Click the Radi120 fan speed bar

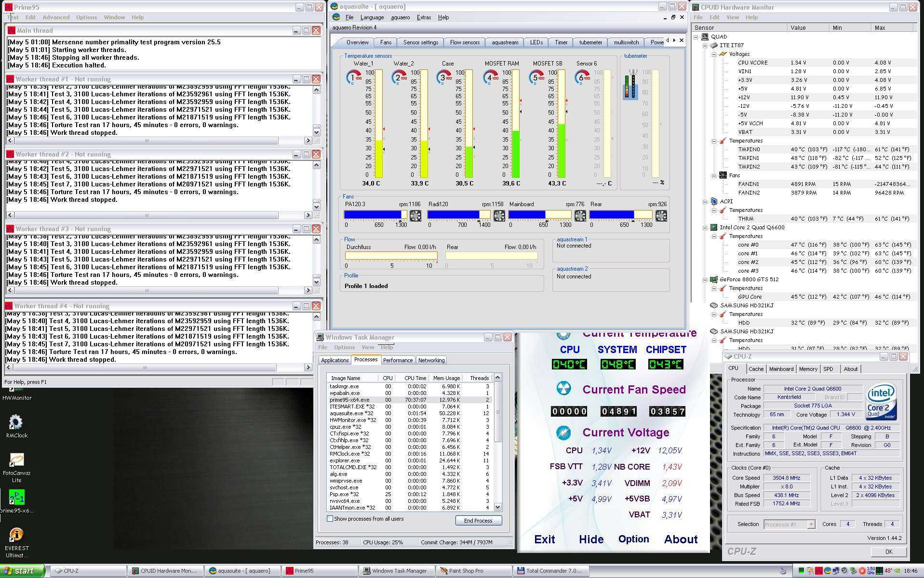(459, 215)
